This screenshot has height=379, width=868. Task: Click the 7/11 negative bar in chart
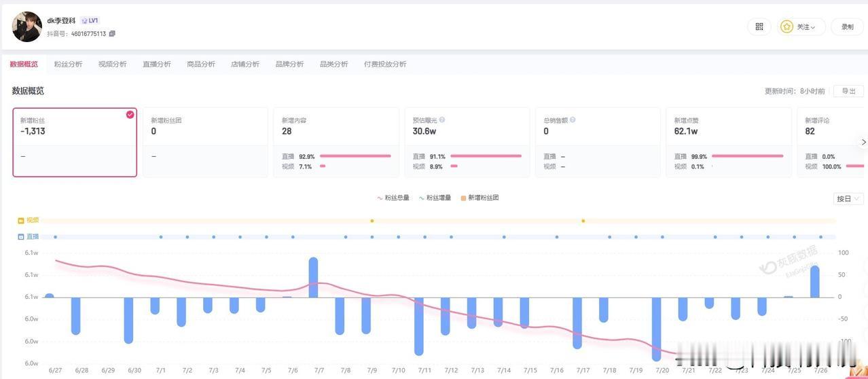419,326
